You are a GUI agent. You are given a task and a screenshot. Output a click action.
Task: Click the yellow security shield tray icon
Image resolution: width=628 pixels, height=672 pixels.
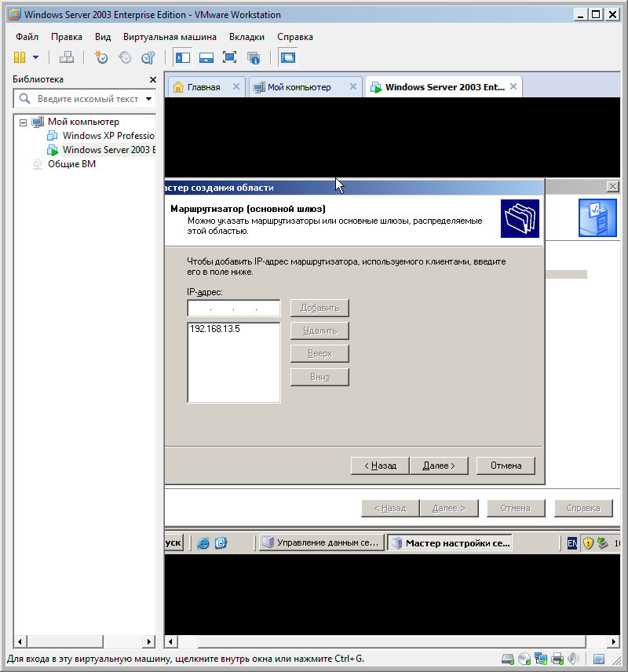[588, 543]
